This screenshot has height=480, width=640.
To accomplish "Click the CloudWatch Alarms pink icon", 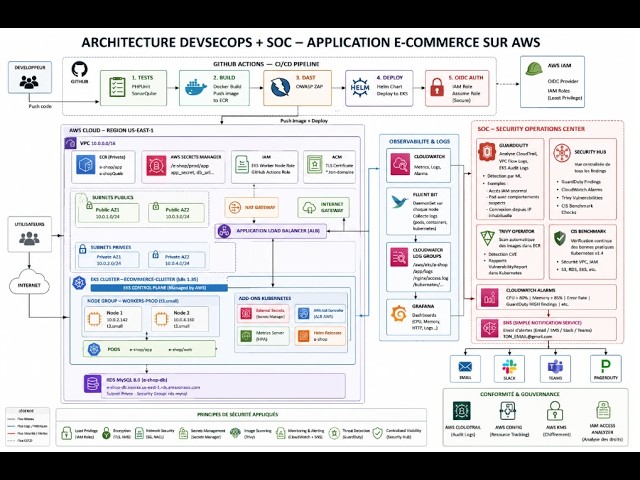I will point(489,298).
